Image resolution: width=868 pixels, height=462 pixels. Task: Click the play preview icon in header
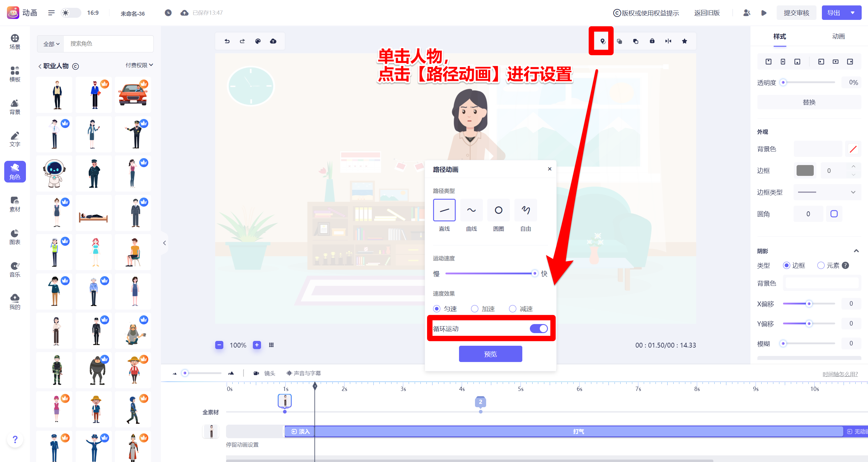coord(764,13)
